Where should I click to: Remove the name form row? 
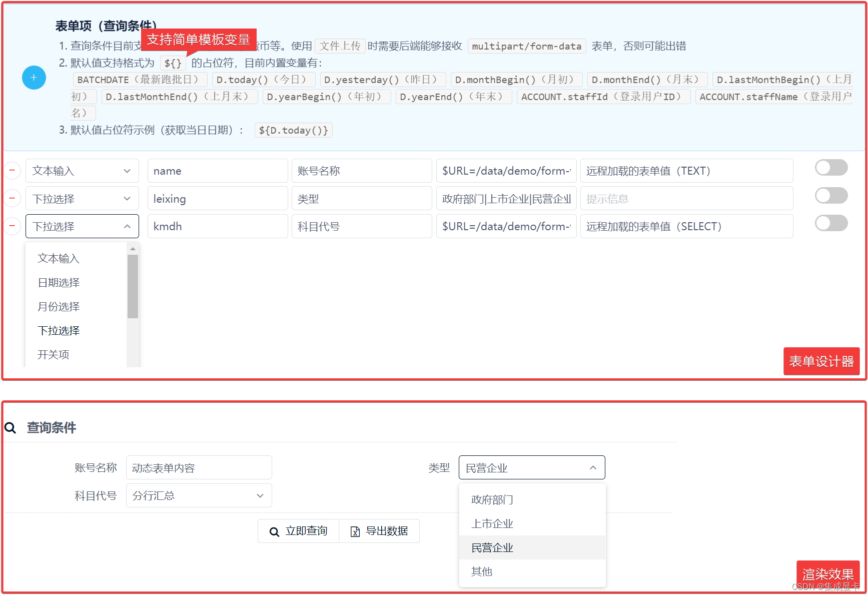tap(12, 171)
